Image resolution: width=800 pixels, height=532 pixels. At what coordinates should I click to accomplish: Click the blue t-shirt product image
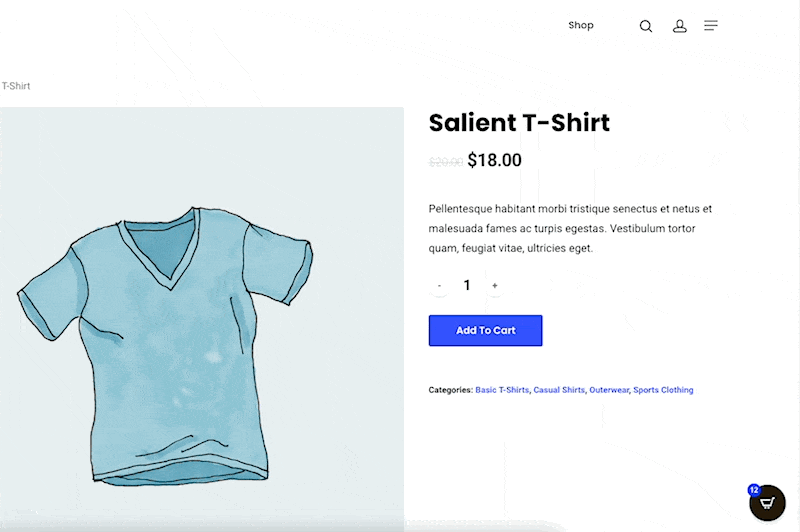202,319
